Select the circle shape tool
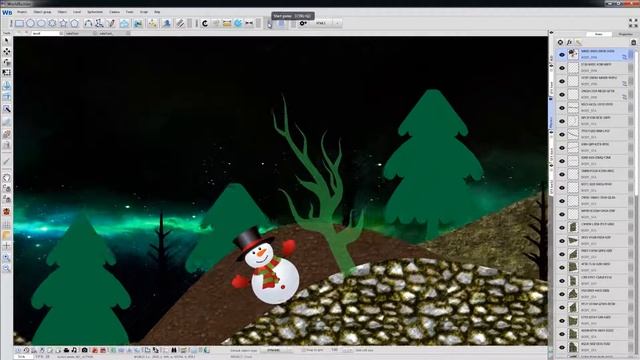 (30, 23)
